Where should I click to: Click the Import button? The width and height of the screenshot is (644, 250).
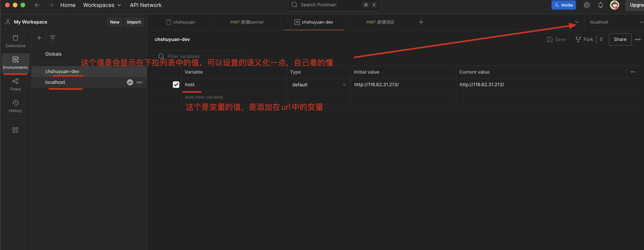tap(134, 22)
